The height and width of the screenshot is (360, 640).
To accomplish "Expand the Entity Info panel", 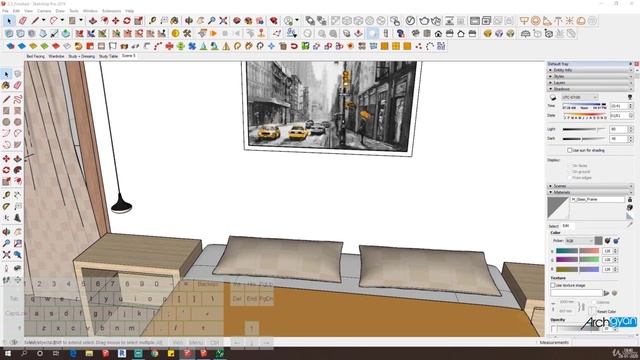I will point(589,70).
